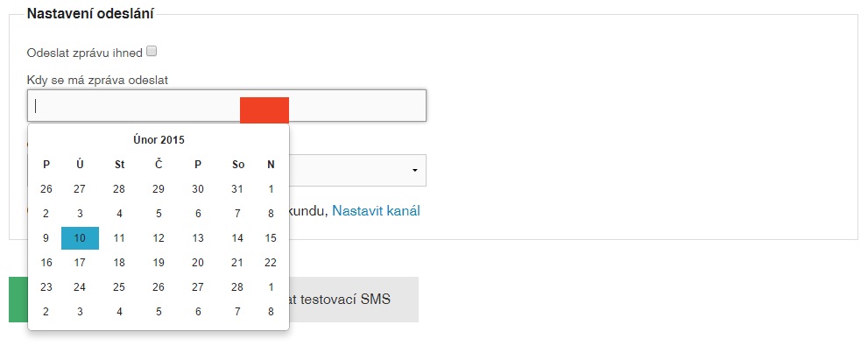Screen dimensions: 868x346
Task: Click the green submit button
Action: click(x=18, y=300)
